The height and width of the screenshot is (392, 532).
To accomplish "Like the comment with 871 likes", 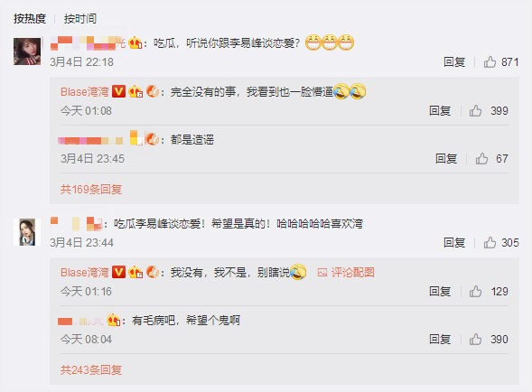I will pyautogui.click(x=490, y=62).
